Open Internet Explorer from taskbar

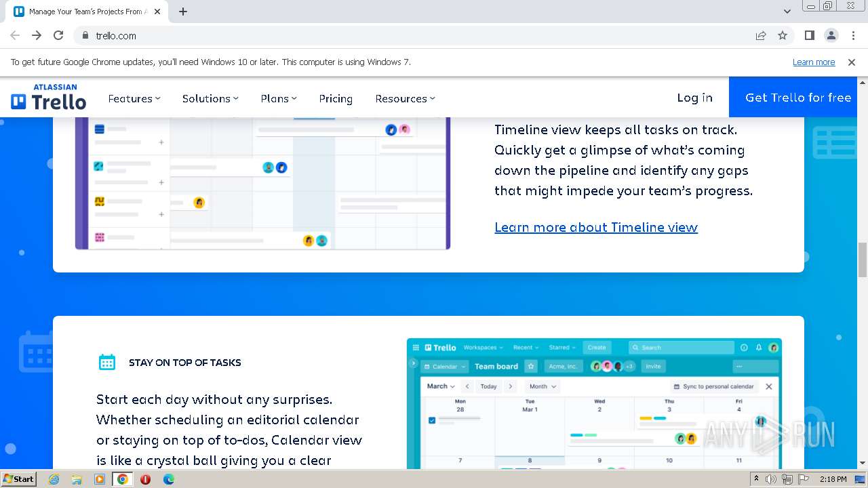pyautogui.click(x=54, y=479)
